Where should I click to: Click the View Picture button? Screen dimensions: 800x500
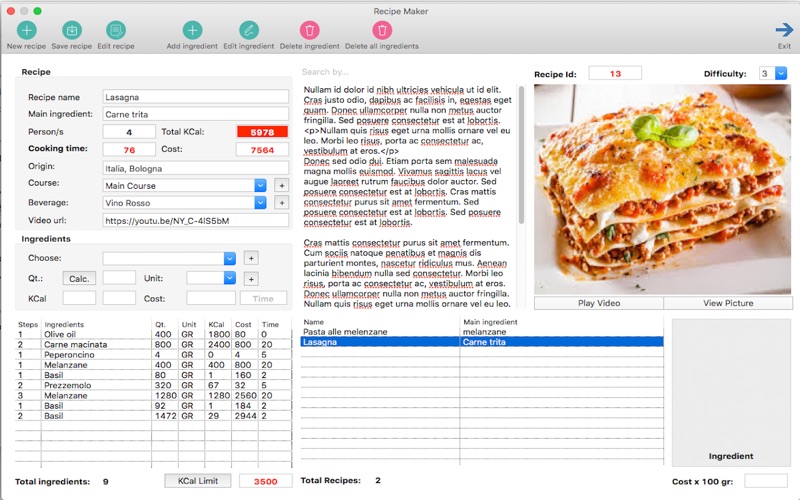[x=728, y=303]
